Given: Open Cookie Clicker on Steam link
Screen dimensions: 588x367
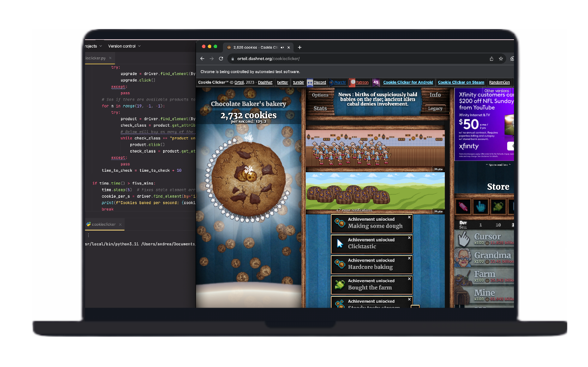Looking at the screenshot, I should click(x=461, y=82).
